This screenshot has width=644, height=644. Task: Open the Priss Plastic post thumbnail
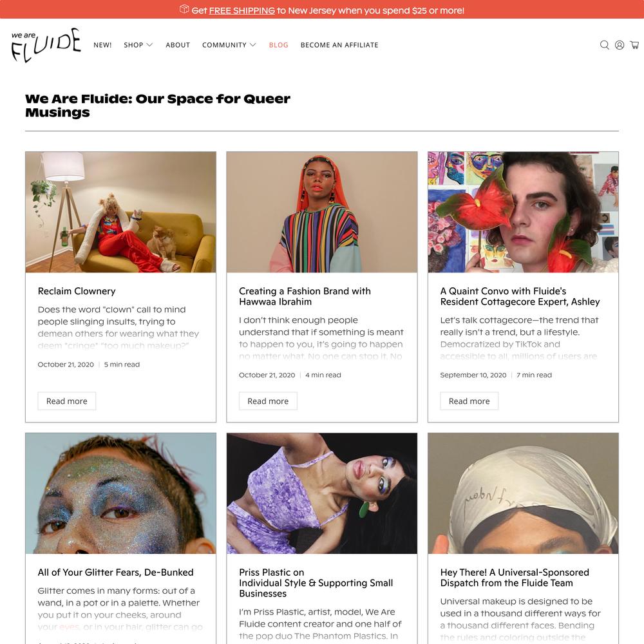pyautogui.click(x=322, y=493)
